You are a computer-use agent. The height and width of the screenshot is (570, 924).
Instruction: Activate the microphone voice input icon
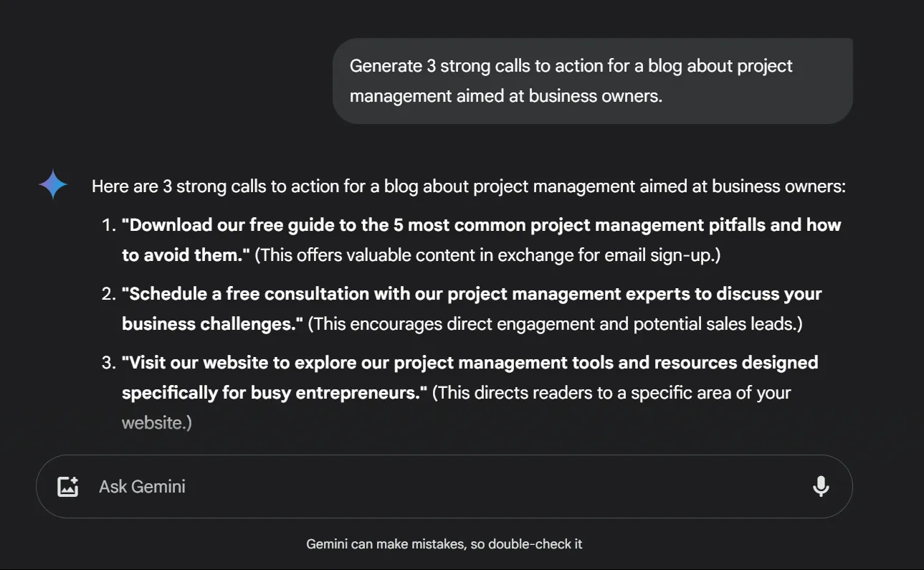coord(821,487)
